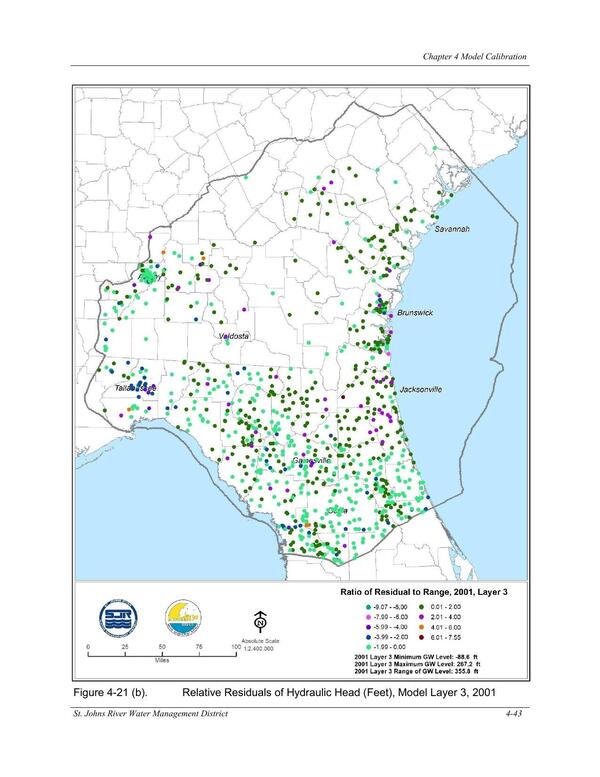Click the page number 4-43
This screenshot has height=777, width=600.
point(514,714)
